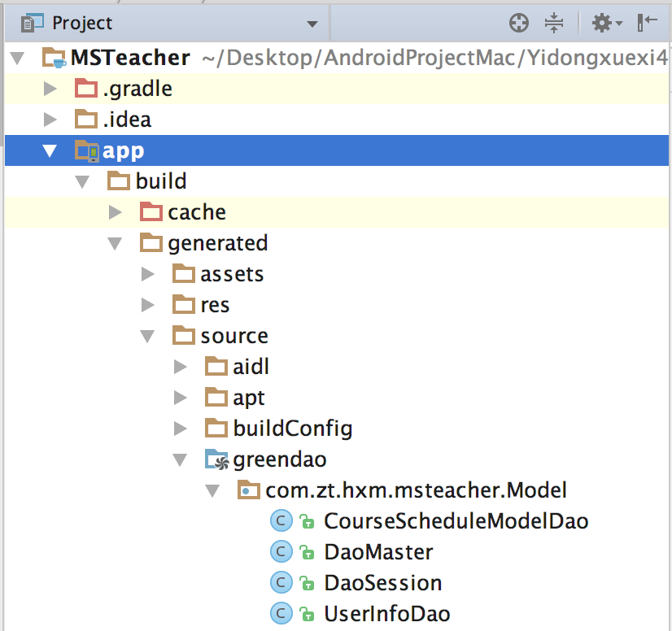
Task: Select the aidl folder name
Action: [x=251, y=367]
